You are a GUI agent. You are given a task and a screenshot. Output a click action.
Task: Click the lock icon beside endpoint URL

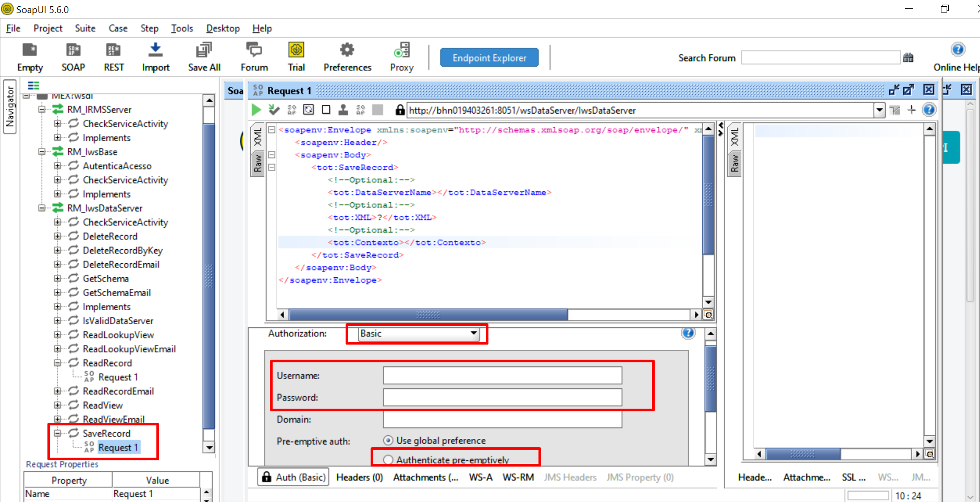(x=400, y=110)
